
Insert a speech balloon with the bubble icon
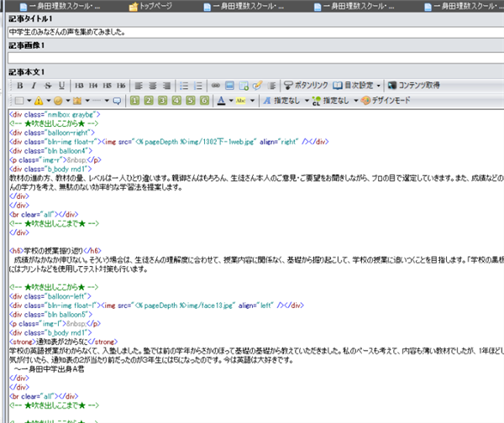point(118,101)
